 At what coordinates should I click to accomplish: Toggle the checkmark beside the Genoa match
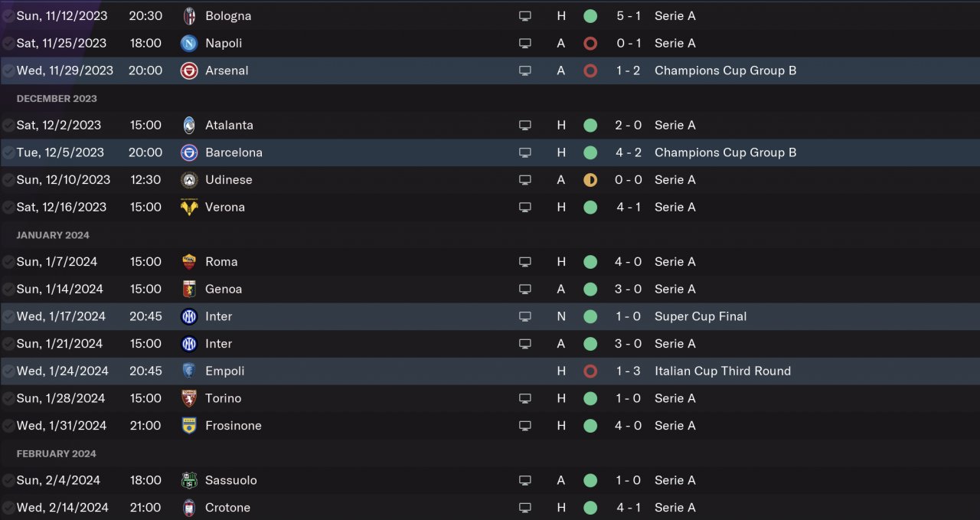tap(8, 289)
